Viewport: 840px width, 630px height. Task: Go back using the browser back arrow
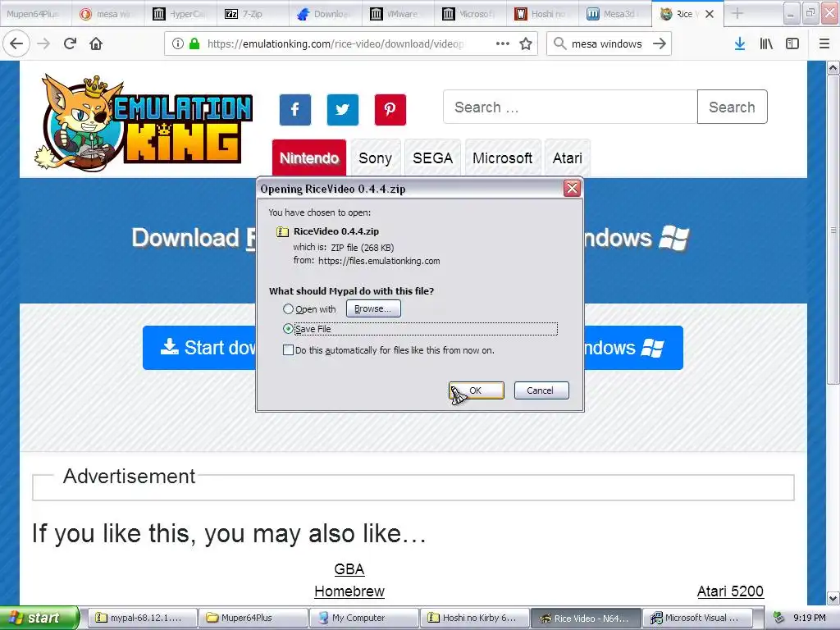coord(16,43)
